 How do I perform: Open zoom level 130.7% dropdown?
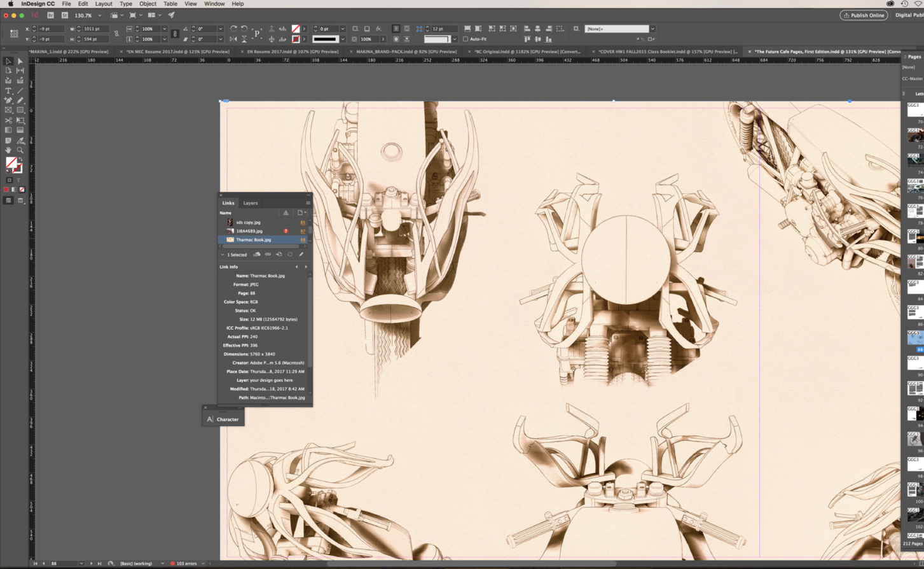click(99, 15)
